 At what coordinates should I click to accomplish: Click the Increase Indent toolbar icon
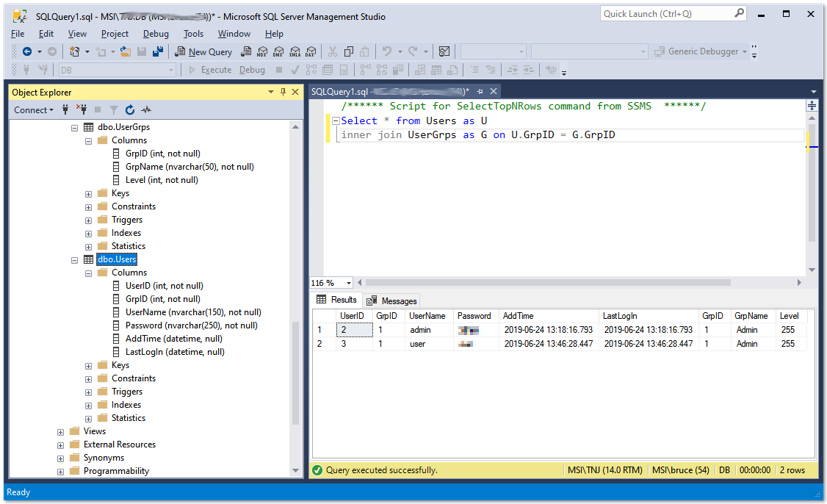tap(528, 70)
